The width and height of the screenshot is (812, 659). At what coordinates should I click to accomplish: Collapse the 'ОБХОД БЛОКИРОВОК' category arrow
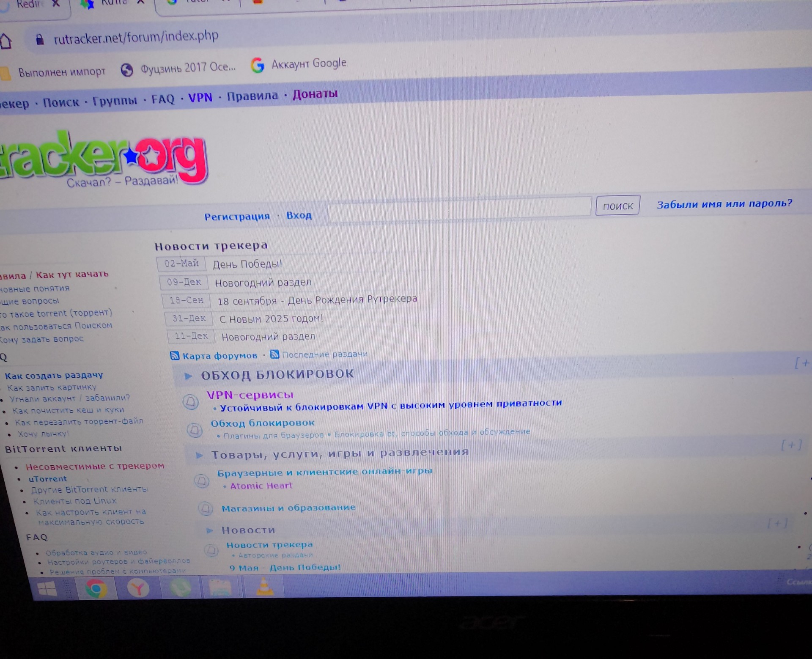[x=188, y=376]
